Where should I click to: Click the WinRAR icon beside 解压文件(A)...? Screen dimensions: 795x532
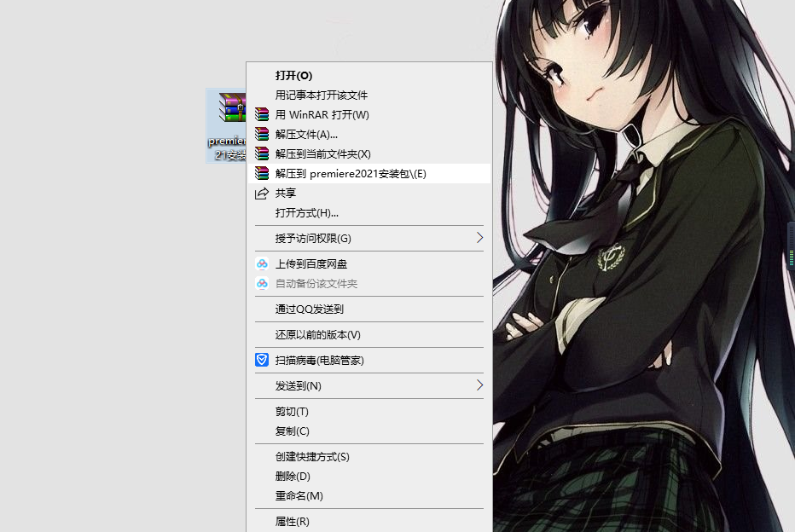coord(262,134)
